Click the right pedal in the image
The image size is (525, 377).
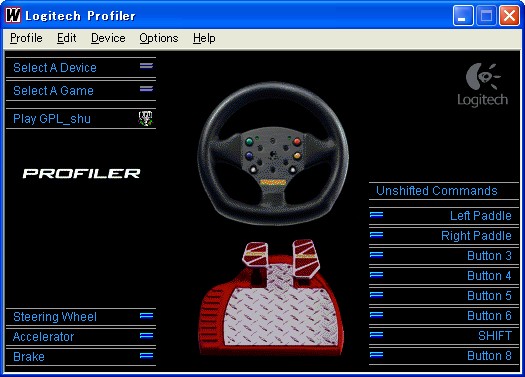(306, 258)
